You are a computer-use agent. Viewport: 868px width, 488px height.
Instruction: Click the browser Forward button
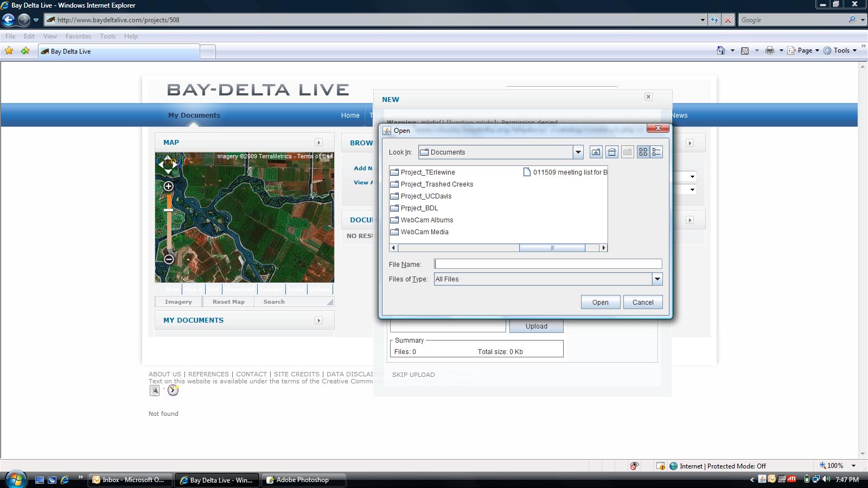(24, 20)
